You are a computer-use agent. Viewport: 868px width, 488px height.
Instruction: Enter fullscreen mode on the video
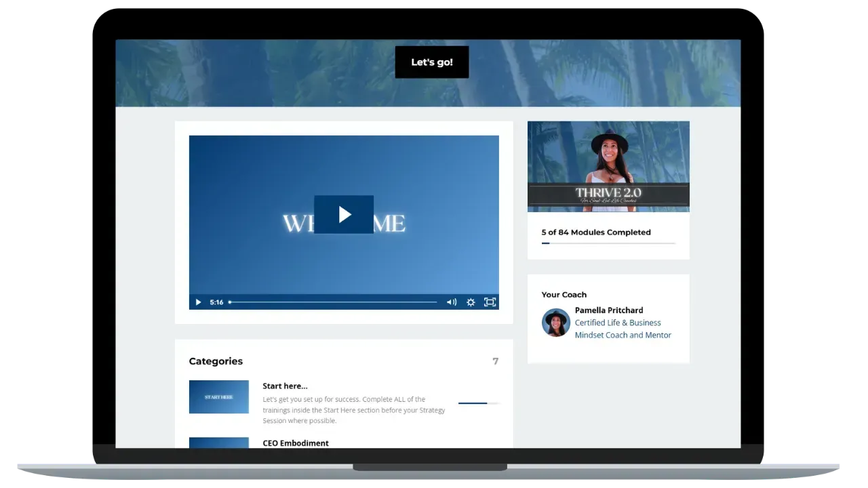pyautogui.click(x=490, y=302)
